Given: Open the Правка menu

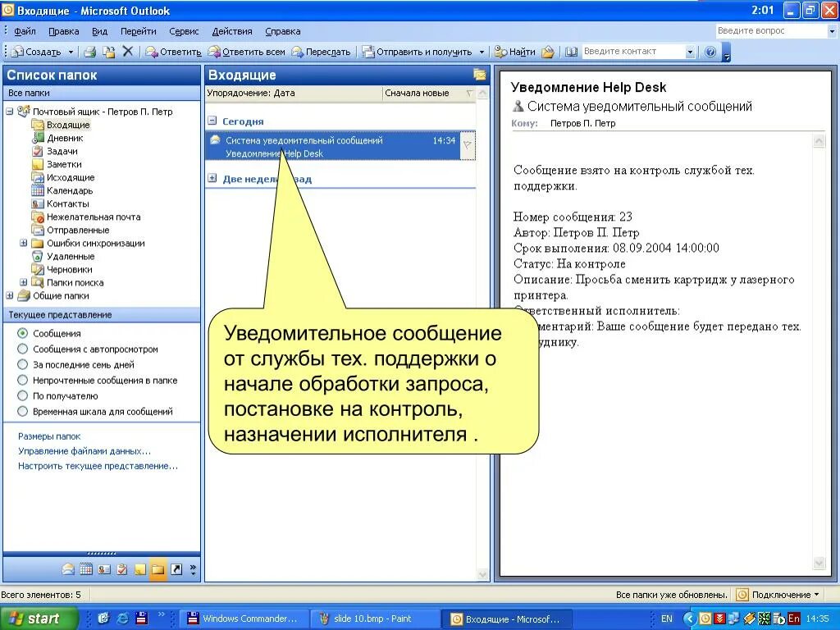Looking at the screenshot, I should pos(64,32).
